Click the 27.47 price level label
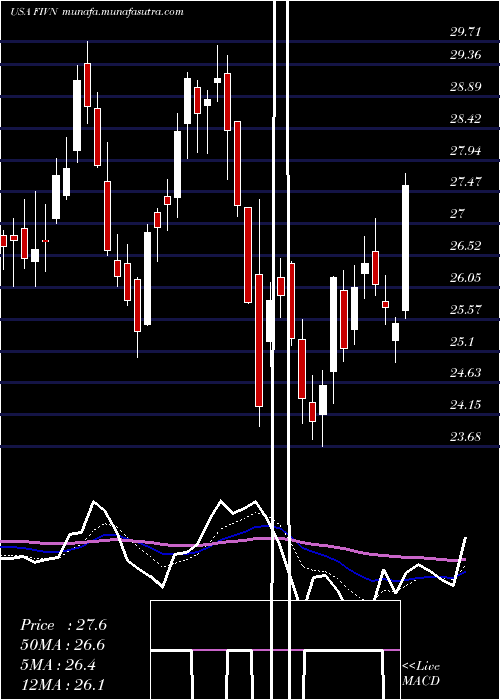This screenshot has height=700, width=500. tap(466, 182)
